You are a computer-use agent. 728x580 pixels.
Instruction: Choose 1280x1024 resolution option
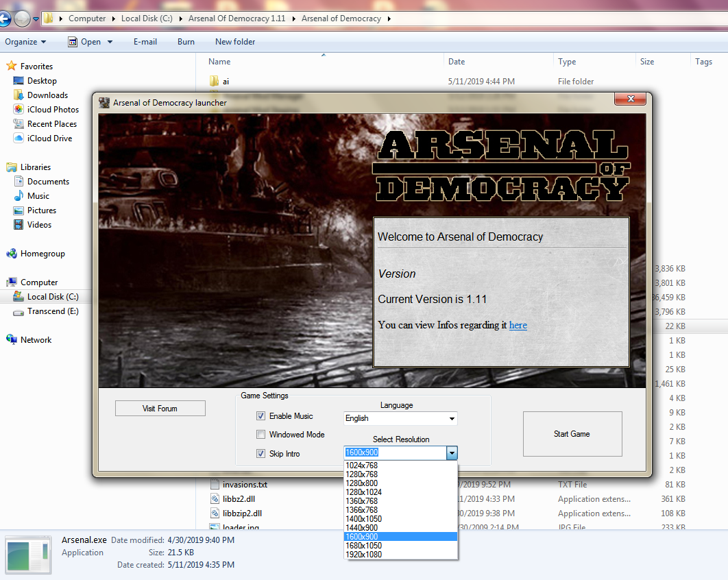pos(400,492)
